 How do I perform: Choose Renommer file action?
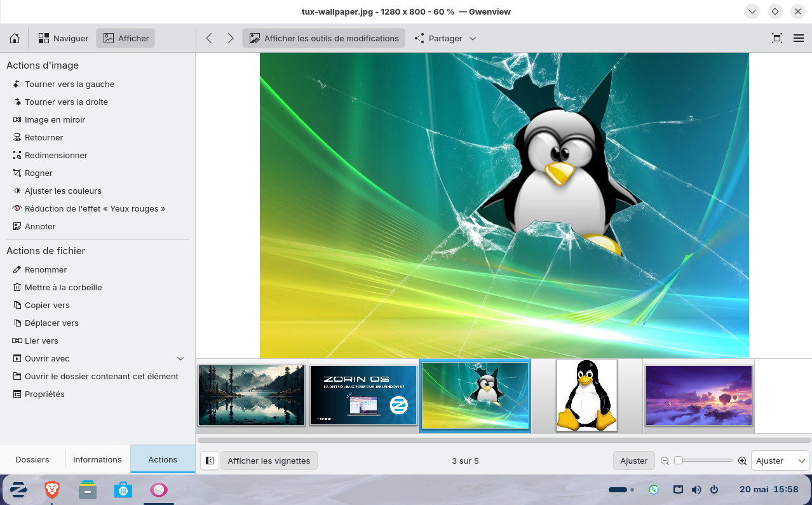pyautogui.click(x=40, y=269)
